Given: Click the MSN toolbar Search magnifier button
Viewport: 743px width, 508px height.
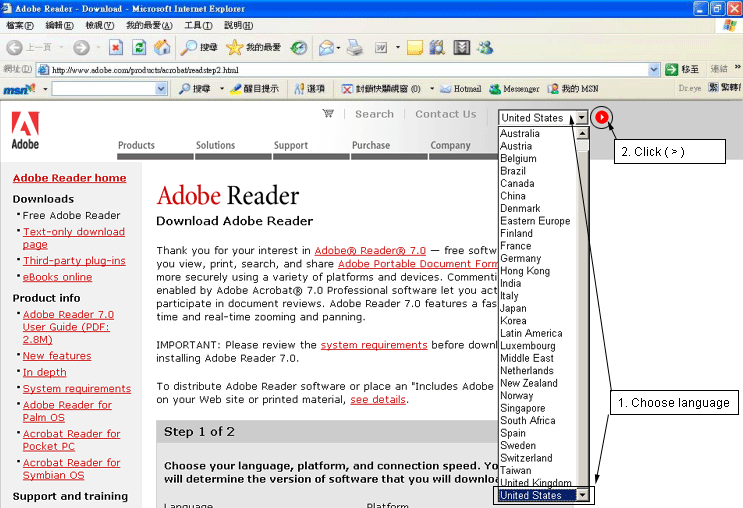Looking at the screenshot, I should 194,89.
